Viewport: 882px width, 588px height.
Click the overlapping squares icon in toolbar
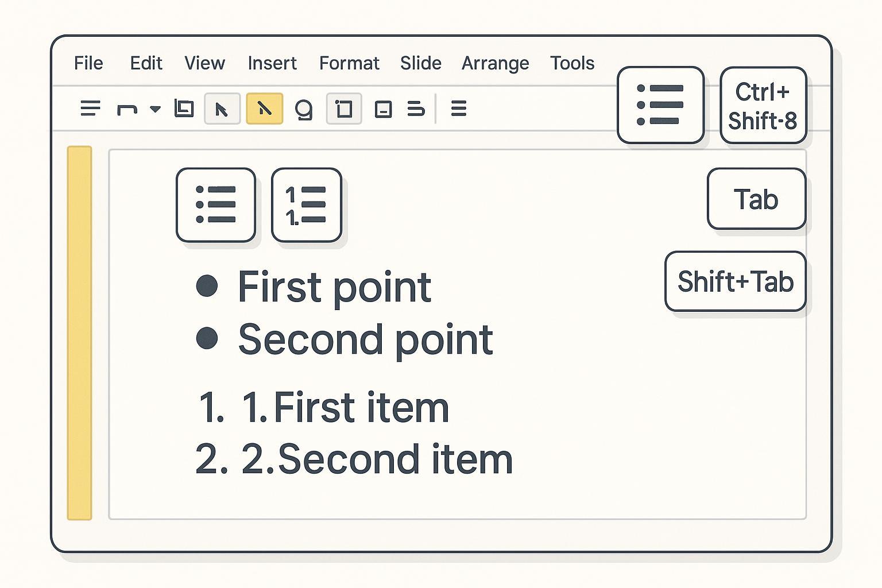tap(184, 109)
